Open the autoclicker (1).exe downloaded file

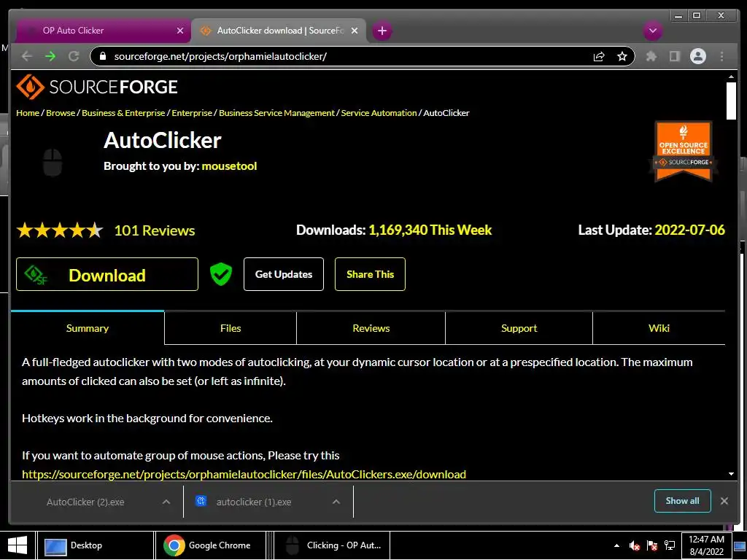pyautogui.click(x=253, y=502)
